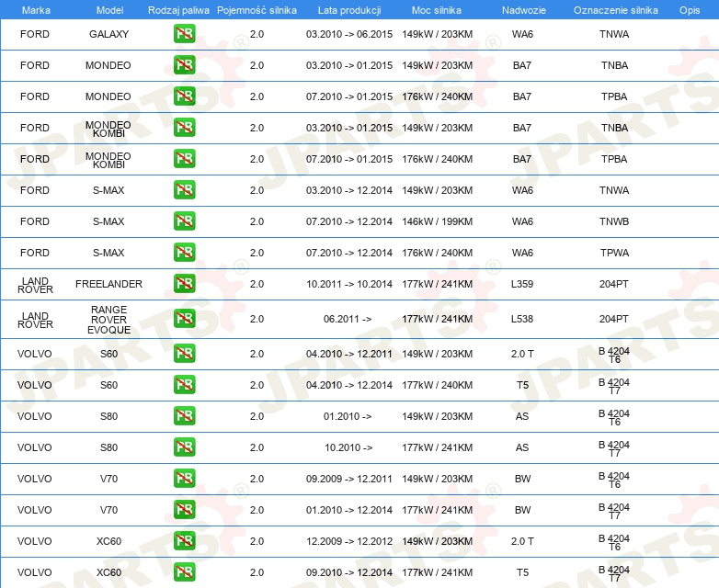Click the Moc silnika column header

click(x=437, y=10)
